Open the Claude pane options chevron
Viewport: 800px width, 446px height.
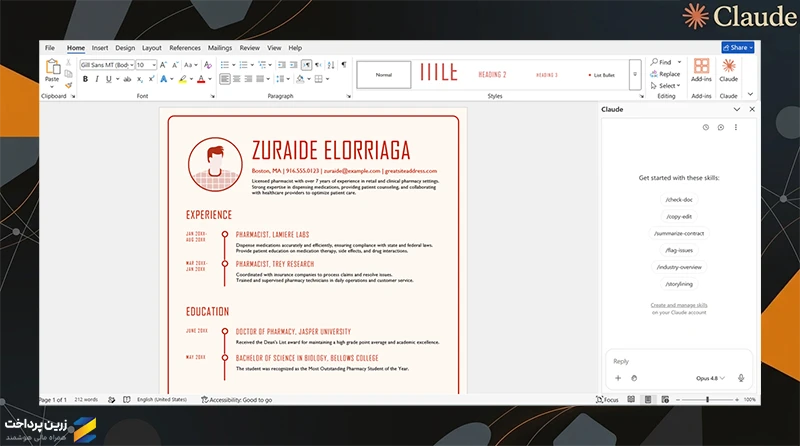737,109
